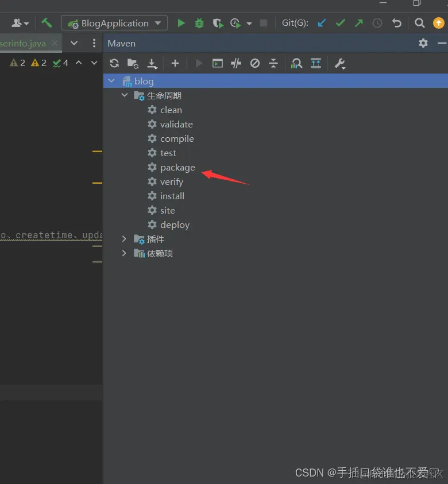Generate sources and update folders icon
The image size is (448, 484).
point(133,63)
